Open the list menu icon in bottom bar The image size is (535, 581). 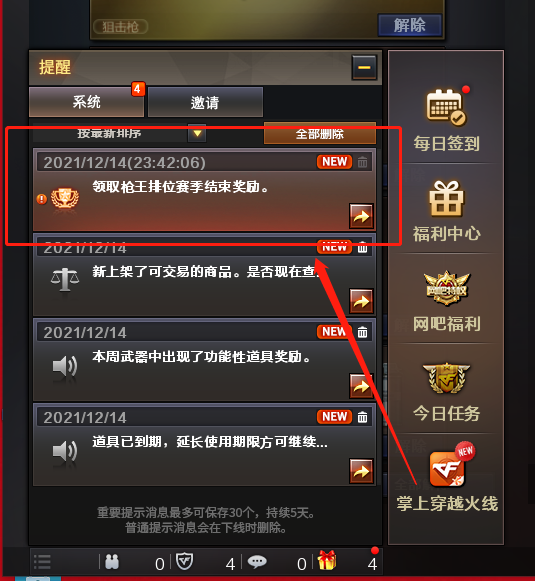[42, 562]
